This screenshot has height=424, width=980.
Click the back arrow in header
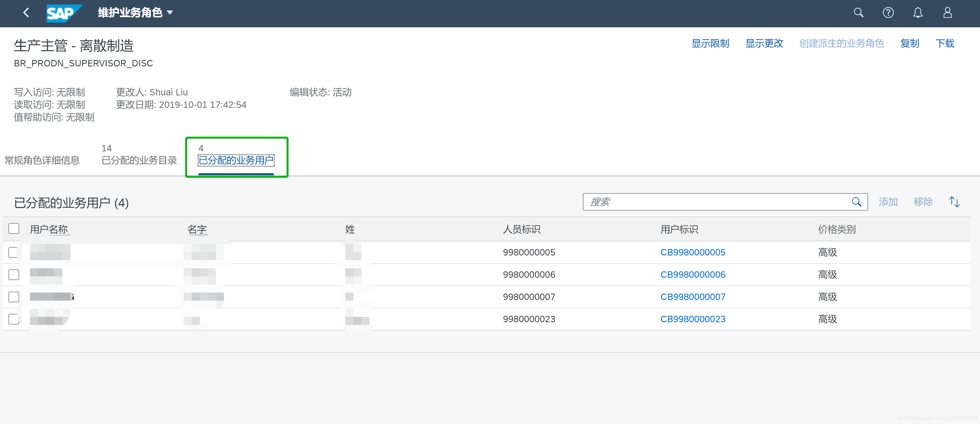tap(26, 12)
